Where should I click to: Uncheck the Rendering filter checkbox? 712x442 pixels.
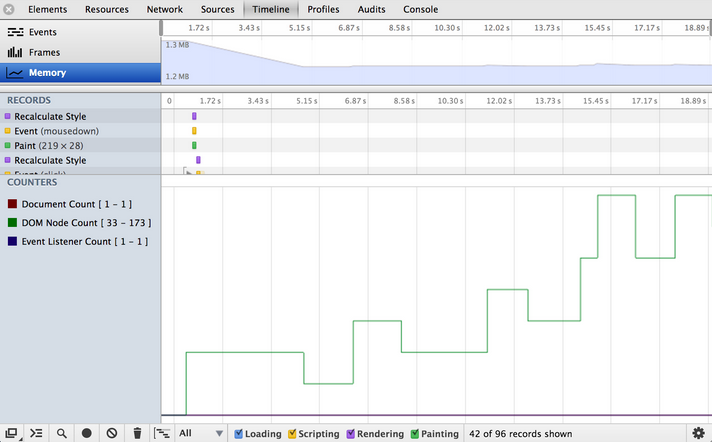pyautogui.click(x=351, y=434)
